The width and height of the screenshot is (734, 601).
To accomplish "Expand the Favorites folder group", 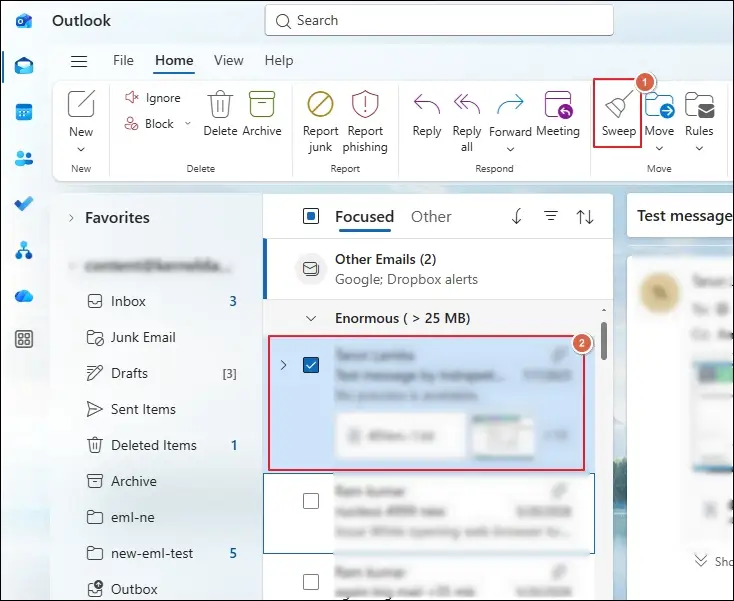I will click(71, 218).
